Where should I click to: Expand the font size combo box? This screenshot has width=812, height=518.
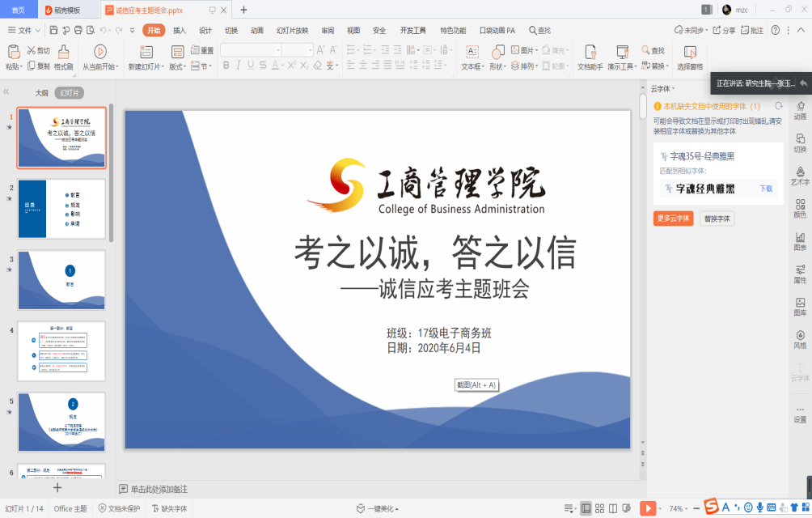point(311,50)
